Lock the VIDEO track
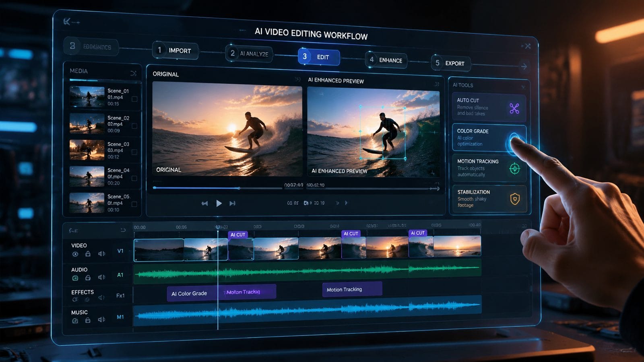Image resolution: width=644 pixels, height=362 pixels. (x=88, y=254)
